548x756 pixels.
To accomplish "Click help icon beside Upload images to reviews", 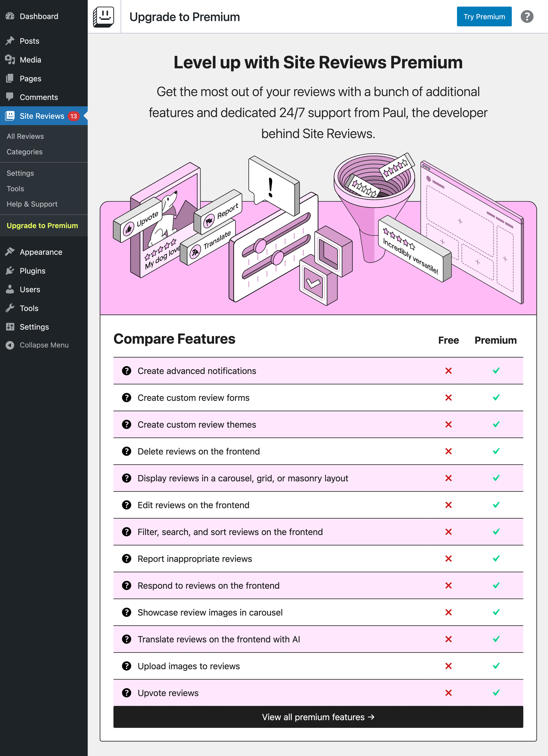I will coord(126,666).
